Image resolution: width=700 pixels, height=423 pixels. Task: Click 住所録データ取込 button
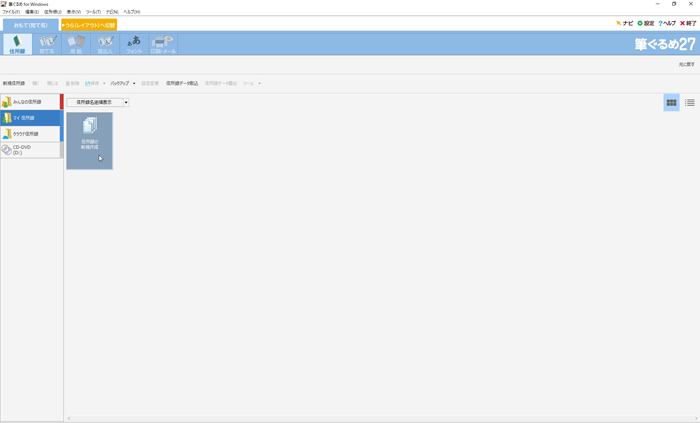pos(182,84)
